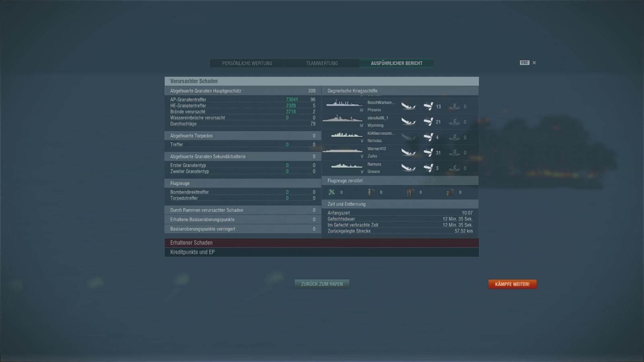Click the Gnewni ship silhouette
The height and width of the screenshot is (362, 644).
pyautogui.click(x=347, y=166)
